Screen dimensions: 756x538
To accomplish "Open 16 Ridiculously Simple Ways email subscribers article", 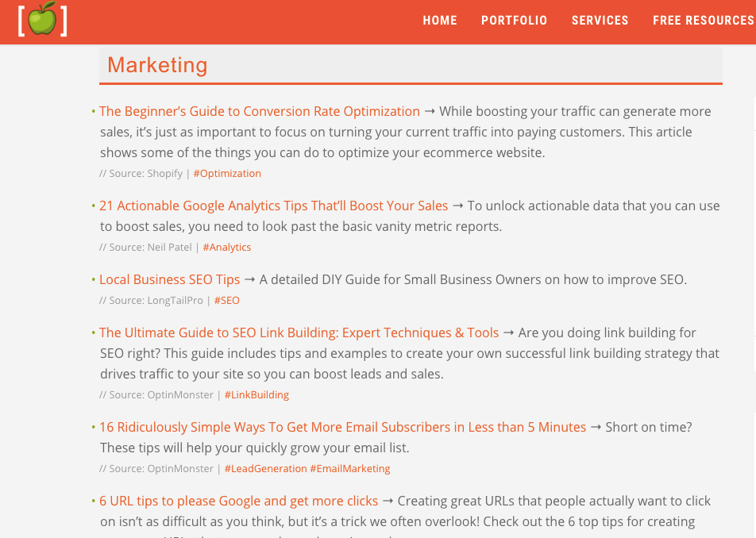I will (342, 427).
